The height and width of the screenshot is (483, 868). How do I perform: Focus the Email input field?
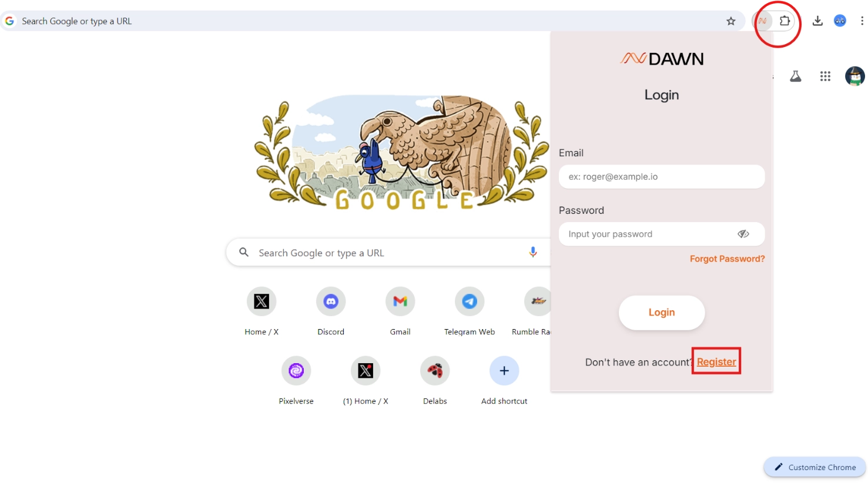click(662, 176)
